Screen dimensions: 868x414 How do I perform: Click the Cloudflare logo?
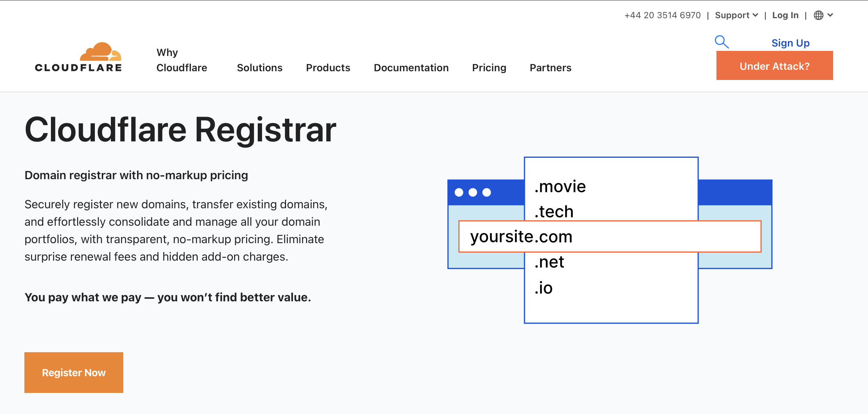(x=78, y=57)
